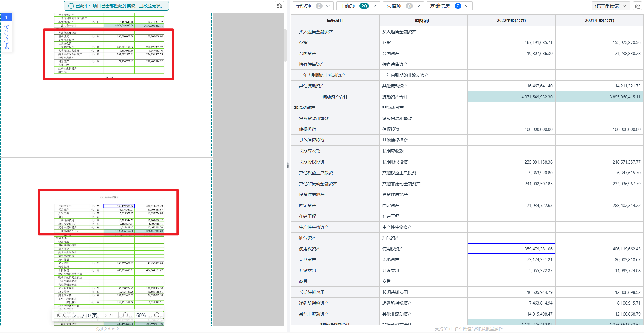Zoom out the document preview

(126, 315)
